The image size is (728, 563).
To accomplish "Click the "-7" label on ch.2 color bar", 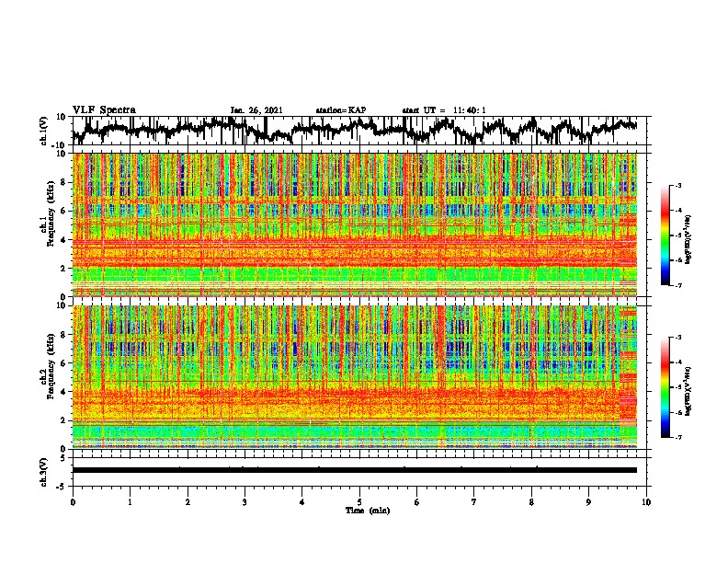I will tap(678, 438).
